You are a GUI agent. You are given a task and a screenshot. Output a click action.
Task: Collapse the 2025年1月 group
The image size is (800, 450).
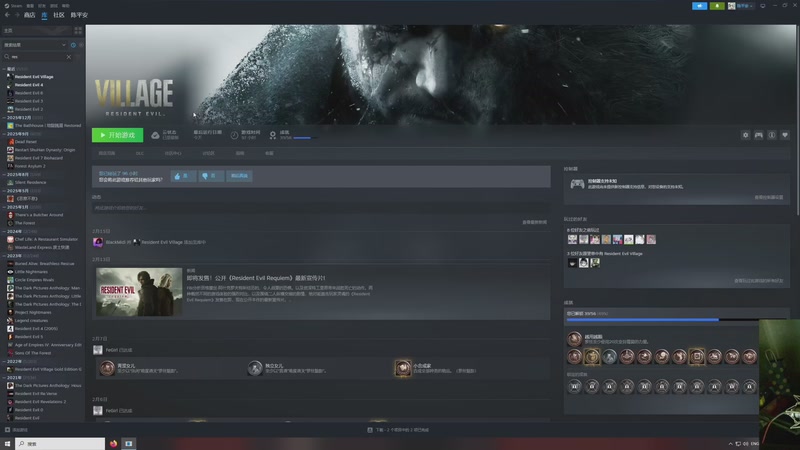[x=4, y=207]
